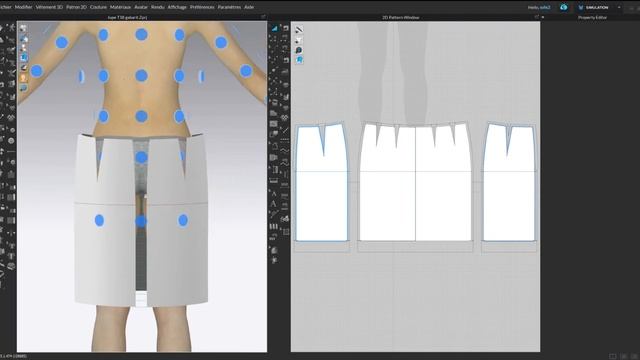Click the blue square display icon in 3D window
Viewport: 640px width, 360px height.
(x=23, y=58)
